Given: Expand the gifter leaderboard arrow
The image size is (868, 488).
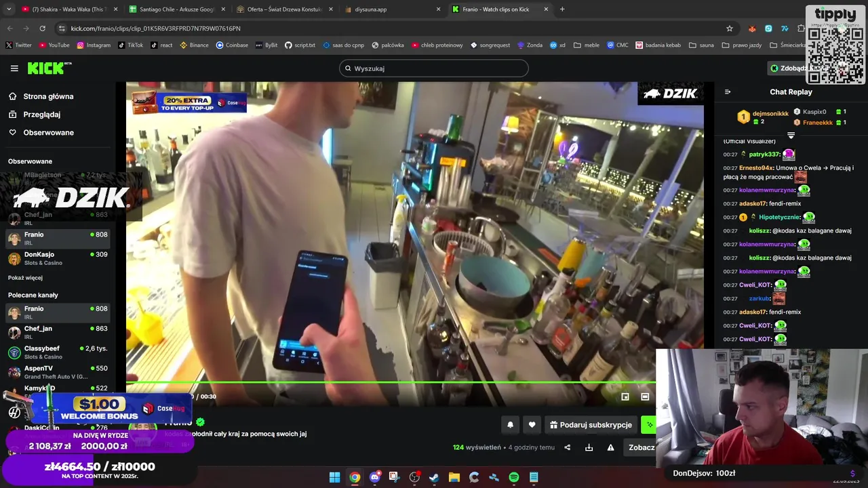Looking at the screenshot, I should [791, 136].
